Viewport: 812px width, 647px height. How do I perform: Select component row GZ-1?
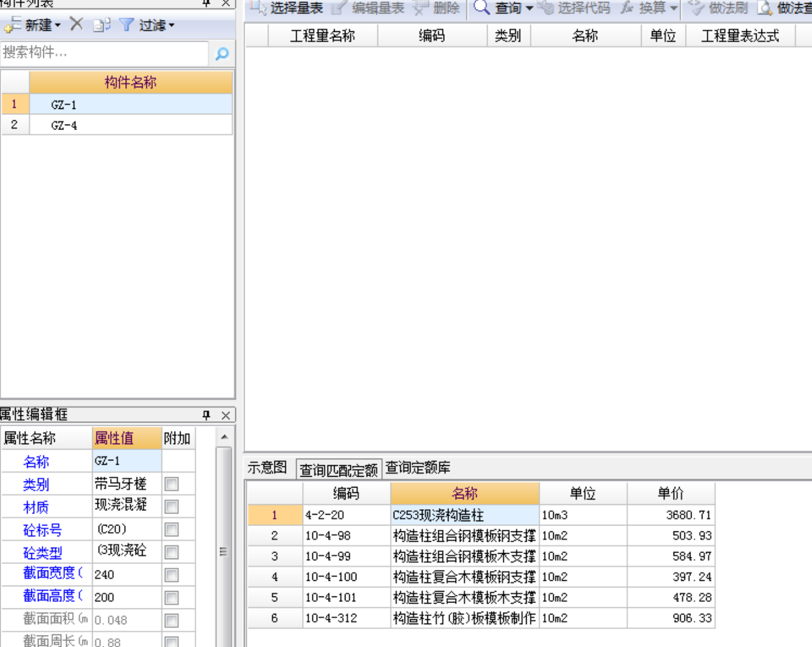pyautogui.click(x=117, y=104)
